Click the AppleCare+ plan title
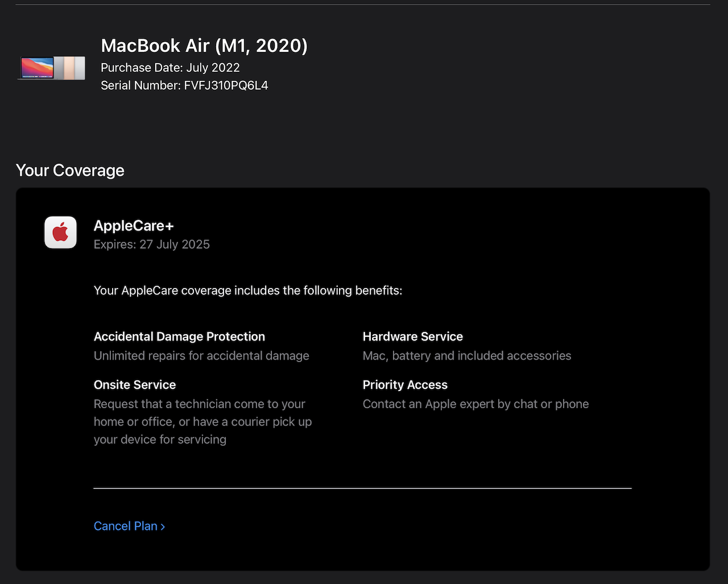This screenshot has width=728, height=584. (x=134, y=225)
